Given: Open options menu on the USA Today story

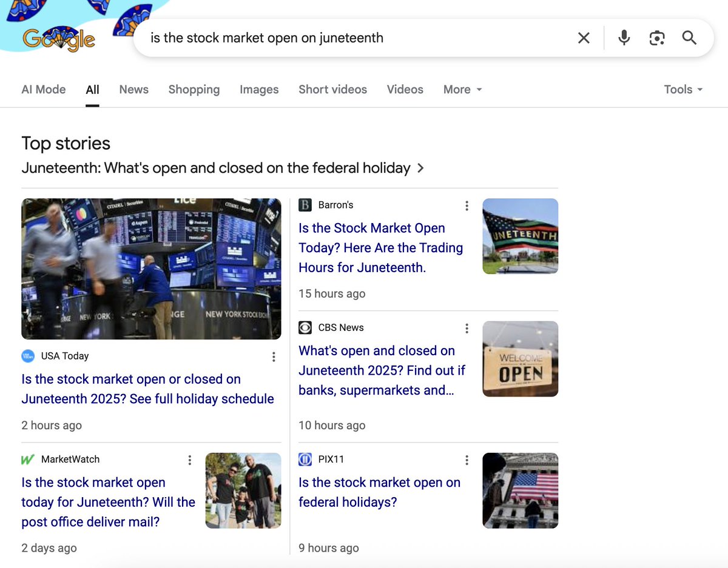Looking at the screenshot, I should (274, 357).
